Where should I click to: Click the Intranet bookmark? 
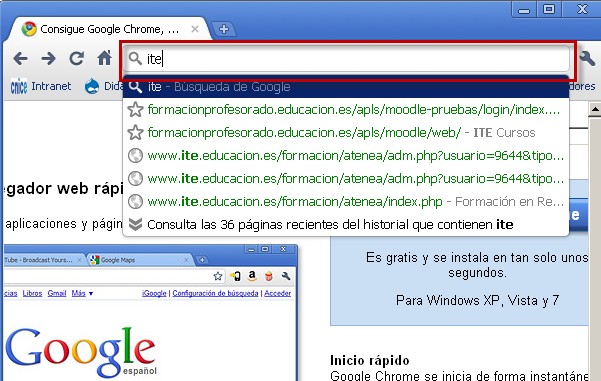click(41, 86)
